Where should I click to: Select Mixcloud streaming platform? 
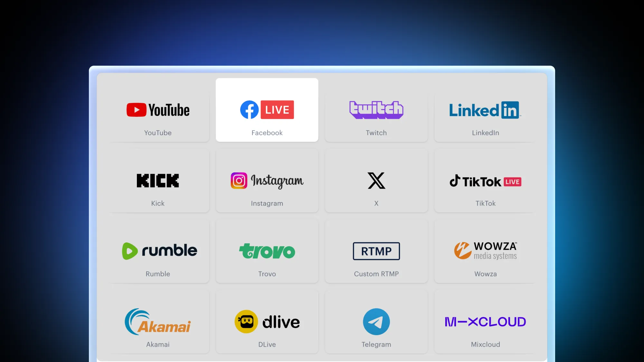coord(485,322)
